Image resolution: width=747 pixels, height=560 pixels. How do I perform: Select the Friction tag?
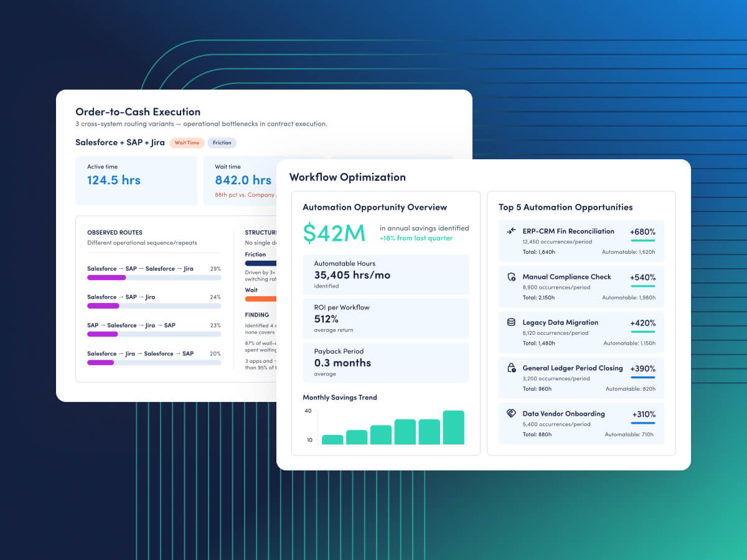tap(222, 142)
